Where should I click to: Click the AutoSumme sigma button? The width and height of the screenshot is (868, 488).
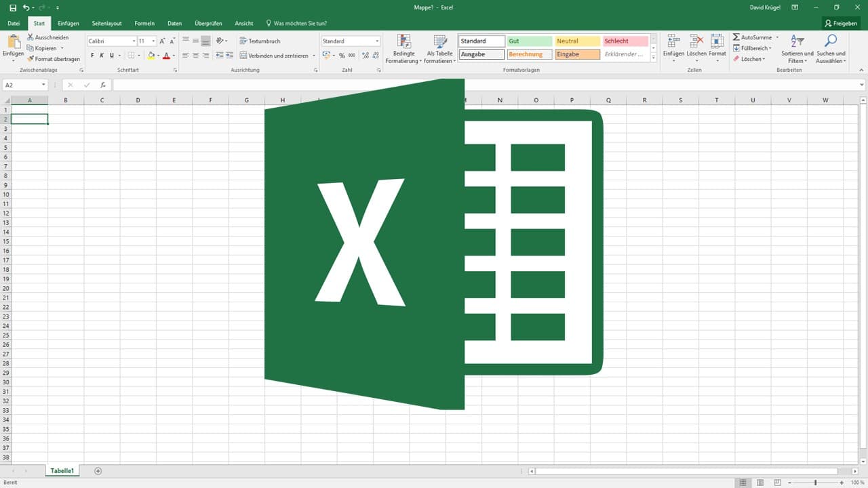coord(753,37)
